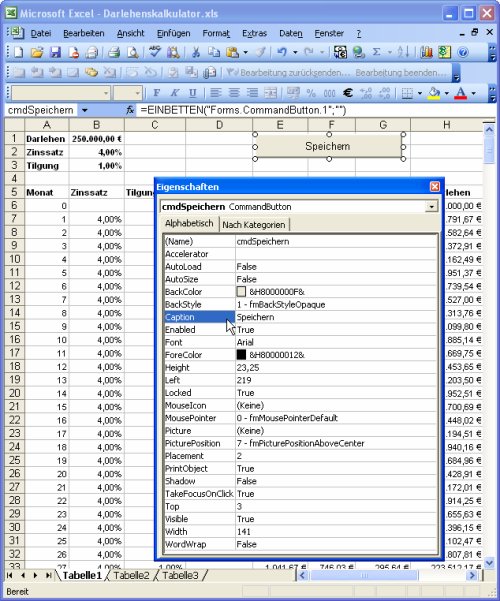Open Microsoft Excel Help question mark icon
500x601 pixels.
click(x=463, y=52)
